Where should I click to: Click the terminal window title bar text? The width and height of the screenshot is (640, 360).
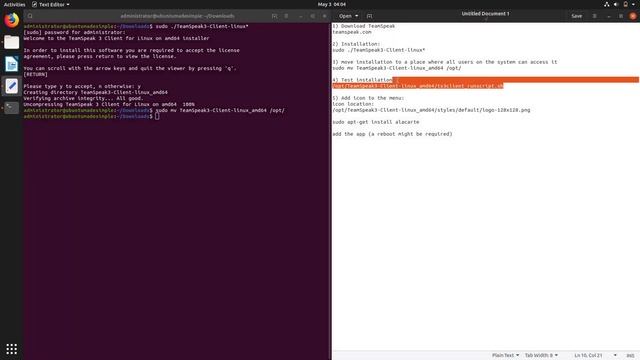coord(177,16)
